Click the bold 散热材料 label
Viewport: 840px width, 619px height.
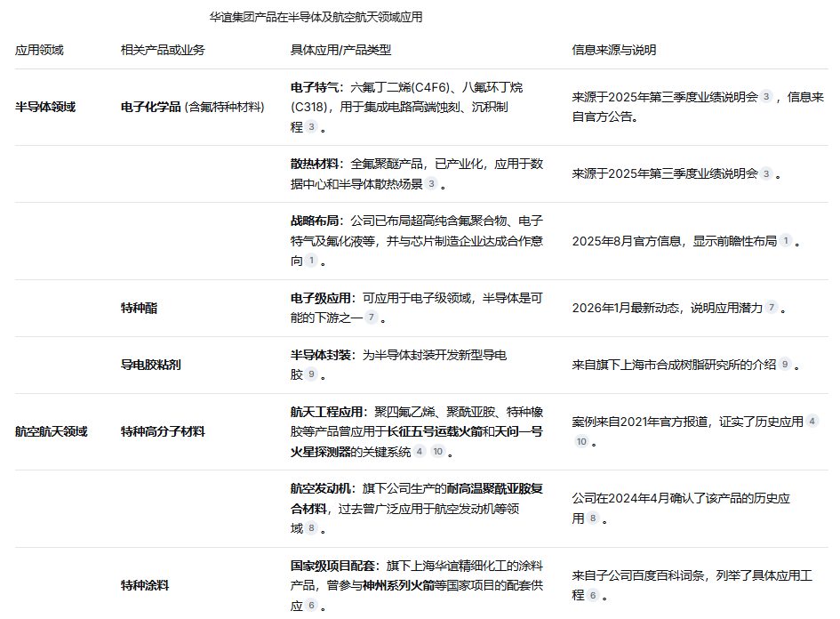tap(315, 164)
